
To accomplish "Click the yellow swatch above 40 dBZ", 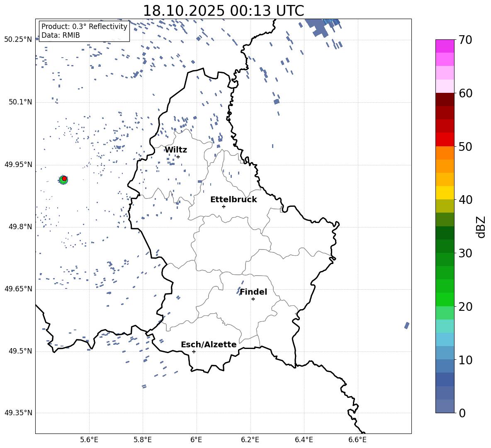I will click(x=445, y=193).
